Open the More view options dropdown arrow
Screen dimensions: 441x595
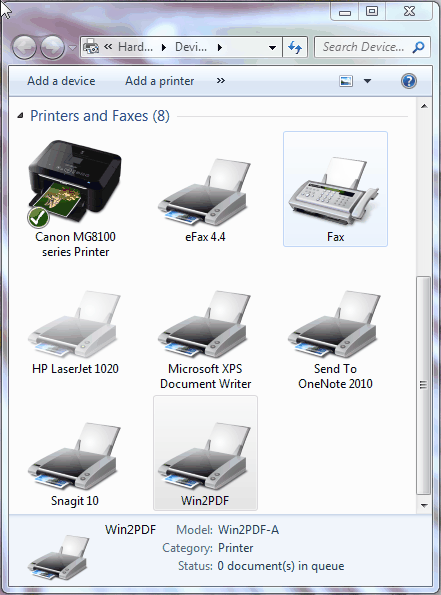(x=367, y=81)
